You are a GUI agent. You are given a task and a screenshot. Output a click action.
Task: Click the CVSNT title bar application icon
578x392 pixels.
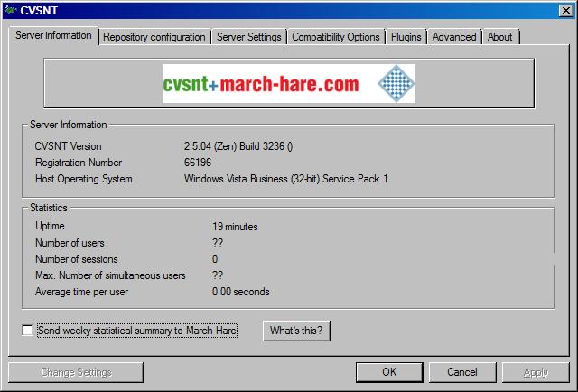[10, 11]
